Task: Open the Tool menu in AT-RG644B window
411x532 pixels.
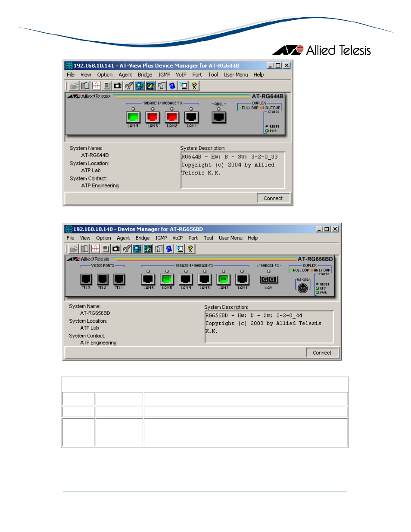Action: 213,75
